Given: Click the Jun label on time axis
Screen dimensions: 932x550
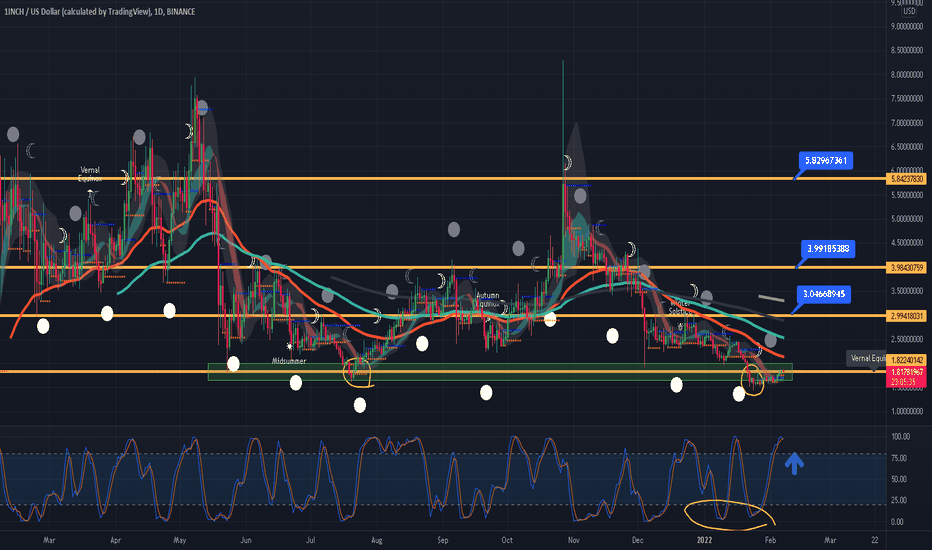Looking at the screenshot, I should point(245,540).
